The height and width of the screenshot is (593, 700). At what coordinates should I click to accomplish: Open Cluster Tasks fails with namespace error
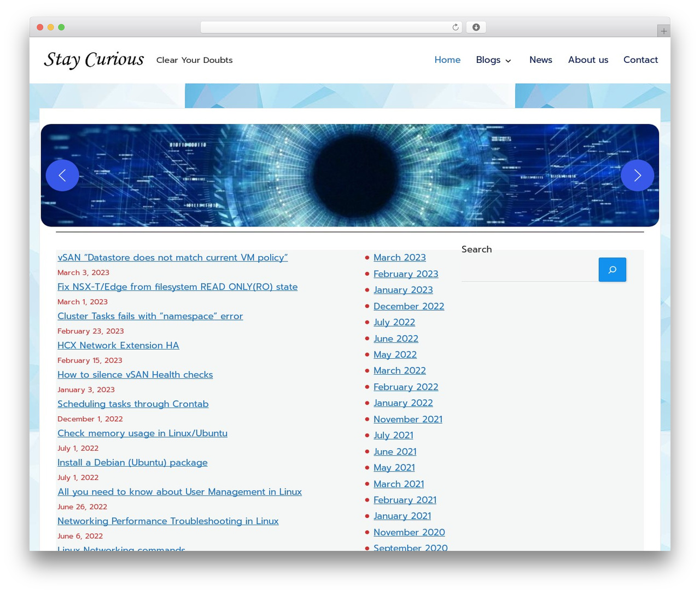150,316
